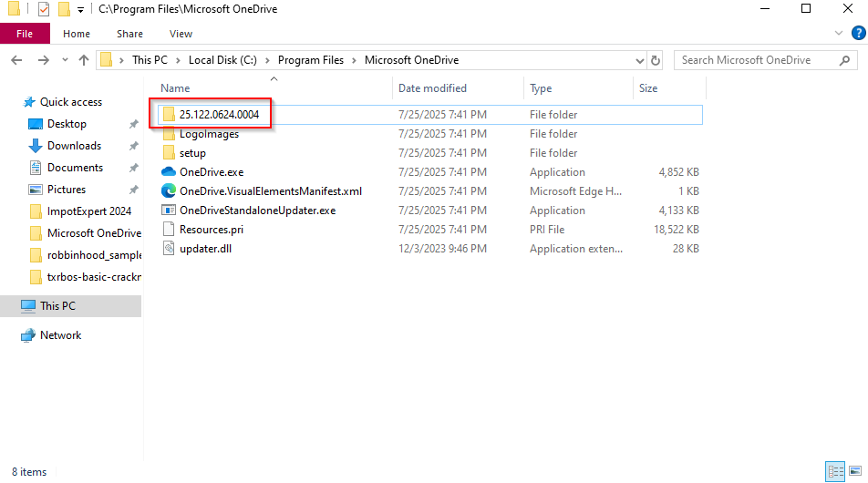The height and width of the screenshot is (483, 868).
Task: Select the Resources.pri file icon
Action: point(169,229)
